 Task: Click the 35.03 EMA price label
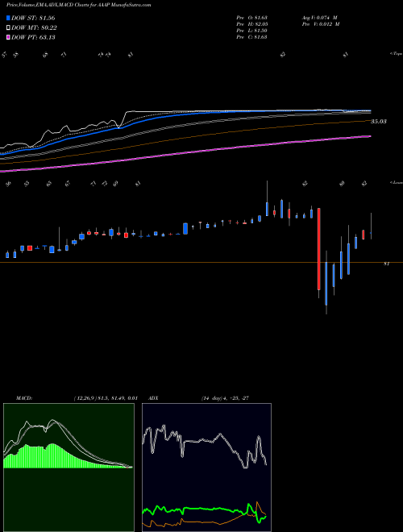(379, 122)
